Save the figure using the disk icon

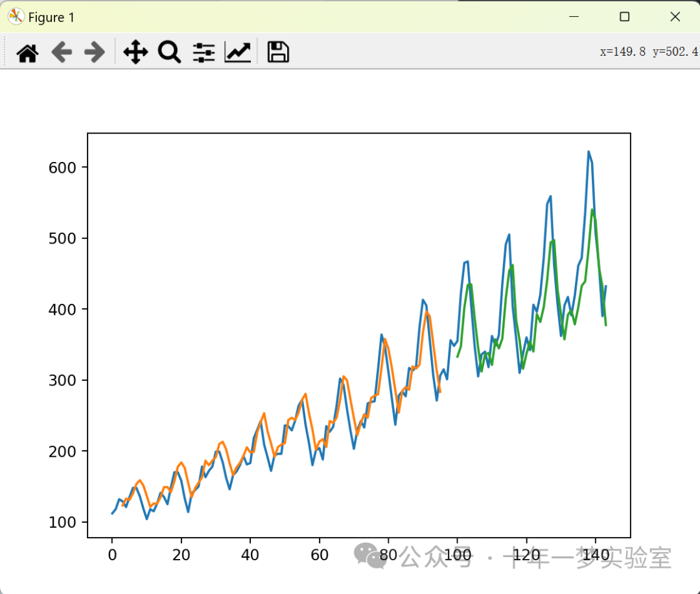278,52
